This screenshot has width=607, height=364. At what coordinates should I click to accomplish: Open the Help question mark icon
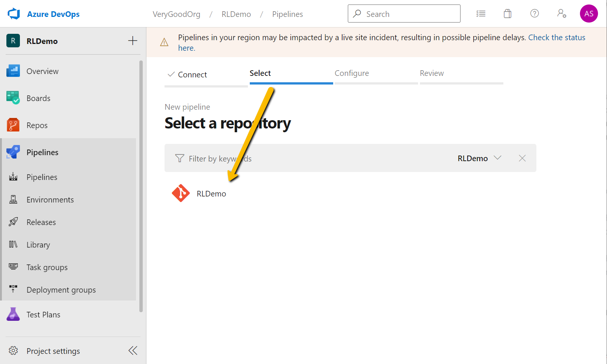(535, 14)
